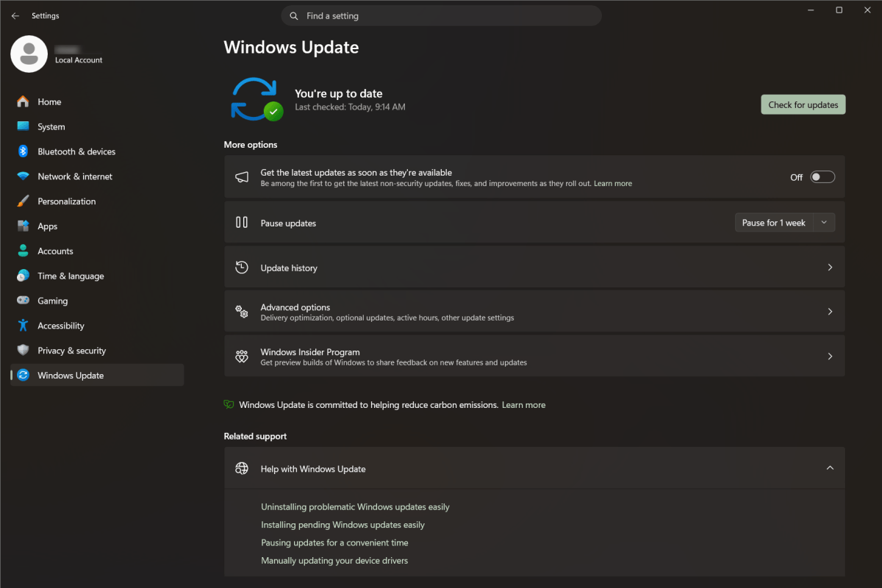Select Accessibility in the sidebar
Image resolution: width=882 pixels, height=588 pixels.
coord(97,326)
